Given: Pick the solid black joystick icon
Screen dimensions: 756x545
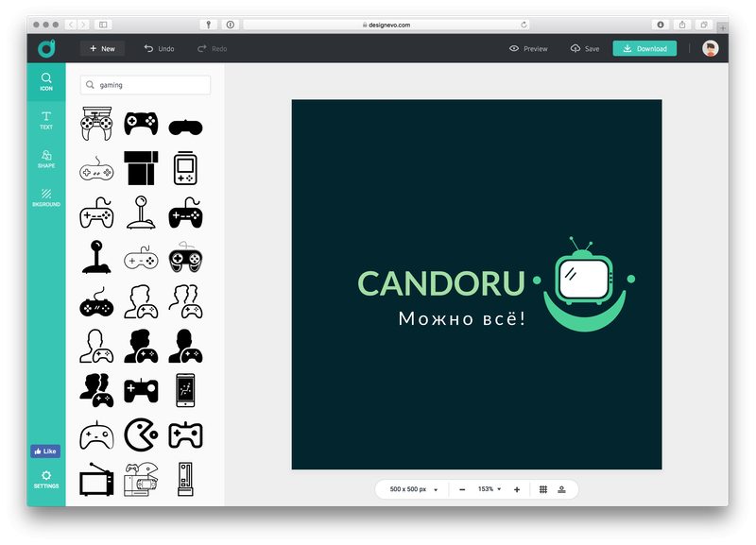Looking at the screenshot, I should pos(96,257).
